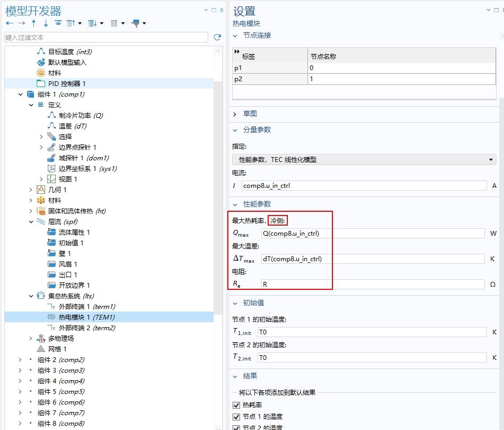
Task: Click the Move Down arrow toolbar icon
Action: click(x=45, y=23)
